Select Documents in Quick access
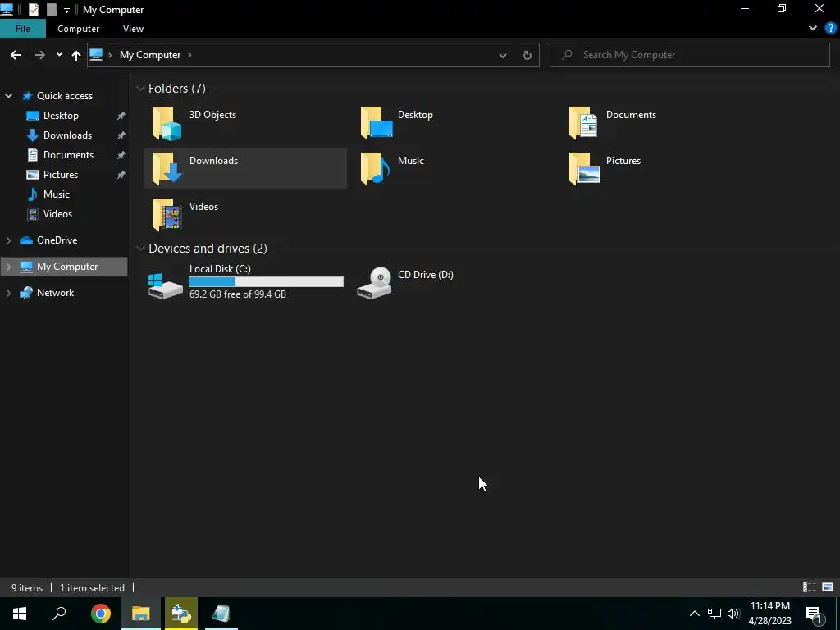 68,155
